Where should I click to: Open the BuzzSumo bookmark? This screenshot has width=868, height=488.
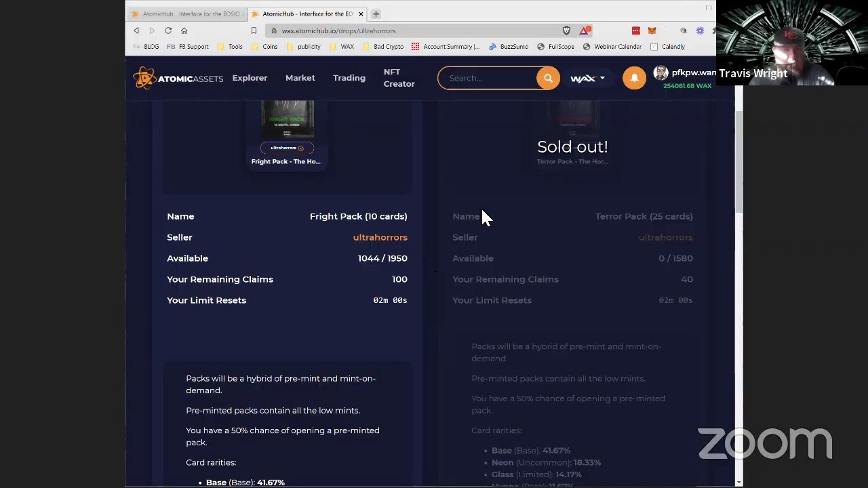(x=509, y=47)
